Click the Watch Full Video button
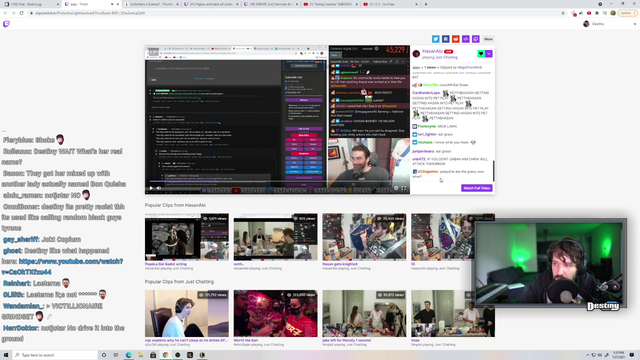This screenshot has height=360, width=640. tap(477, 188)
